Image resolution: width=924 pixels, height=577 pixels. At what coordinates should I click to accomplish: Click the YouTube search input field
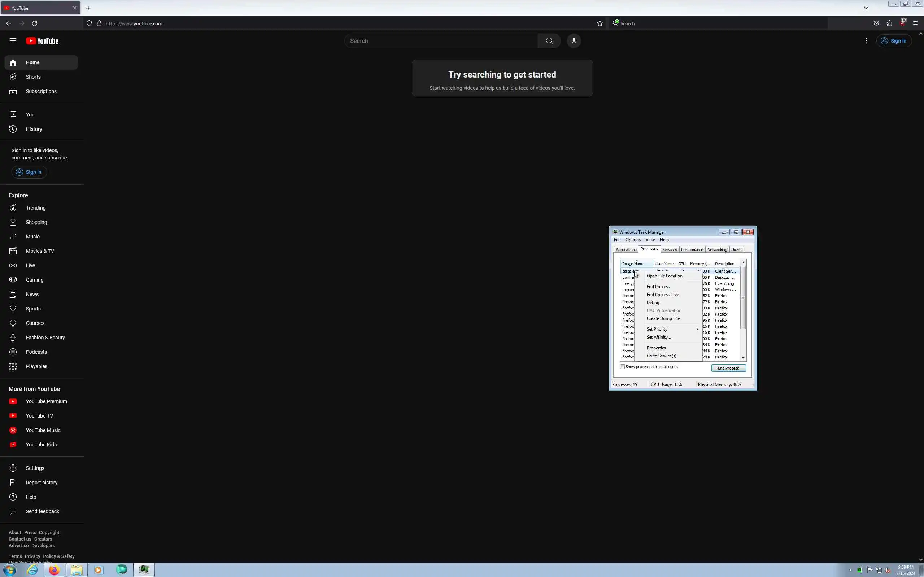[x=441, y=41]
